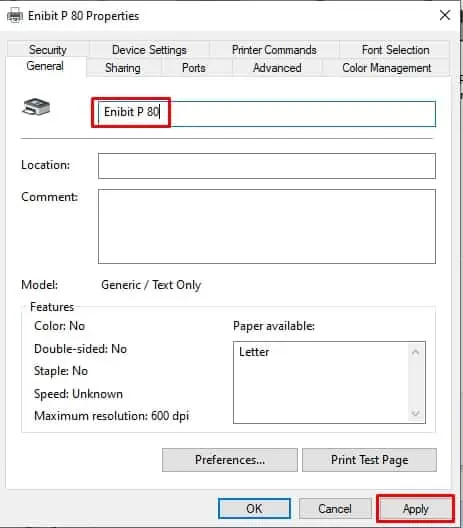Close the Enibit P 80 Properties dialog
This screenshot has height=528, width=463.
pyautogui.click(x=445, y=15)
